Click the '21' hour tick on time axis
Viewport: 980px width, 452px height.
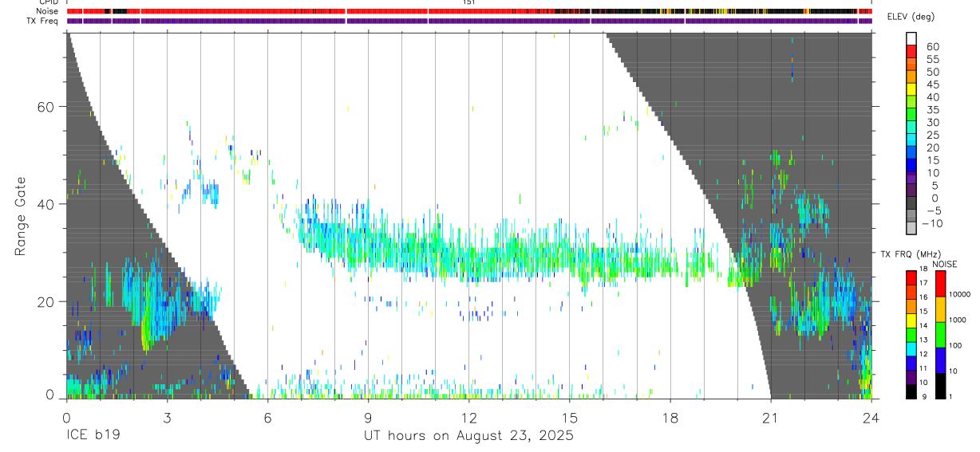tap(771, 417)
